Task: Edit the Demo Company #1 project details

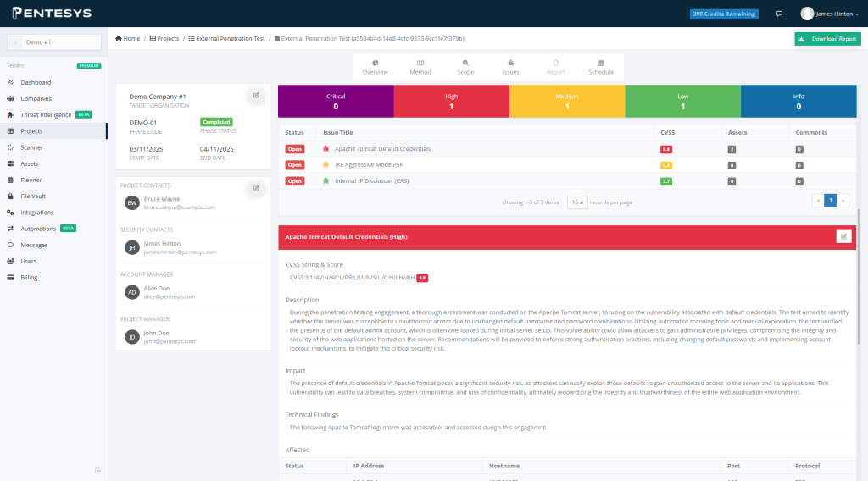Action: click(256, 96)
